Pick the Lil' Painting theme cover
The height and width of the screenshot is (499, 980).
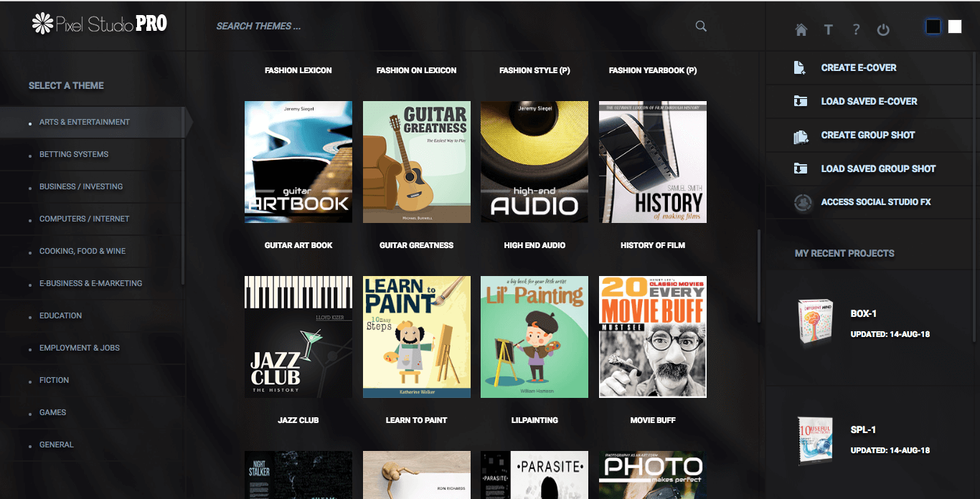pyautogui.click(x=534, y=337)
